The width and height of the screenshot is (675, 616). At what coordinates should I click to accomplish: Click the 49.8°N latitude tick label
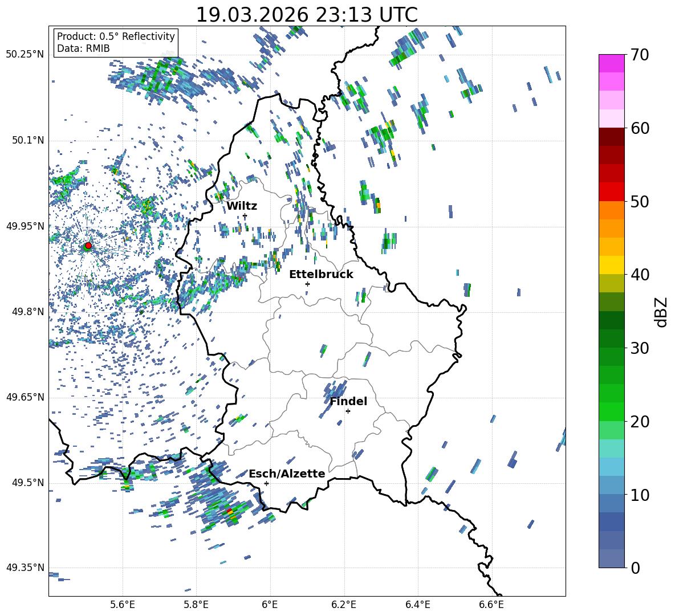click(x=25, y=312)
